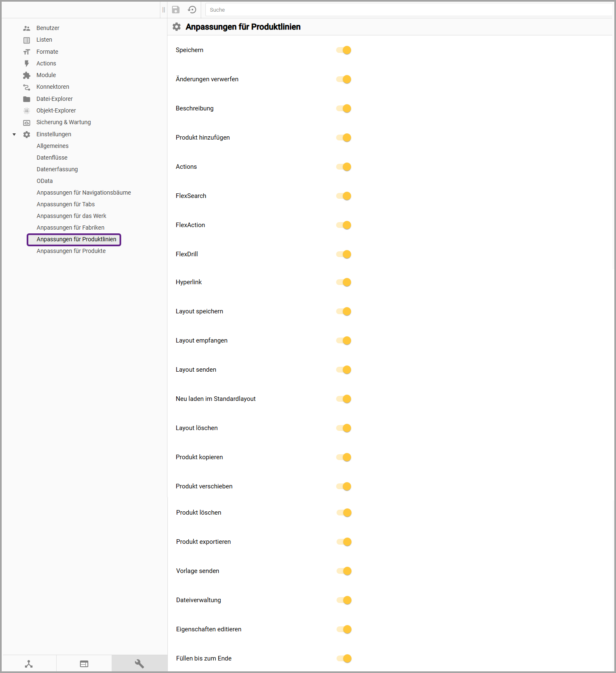Select Anpassungen für Produkte in sidebar

(x=71, y=251)
